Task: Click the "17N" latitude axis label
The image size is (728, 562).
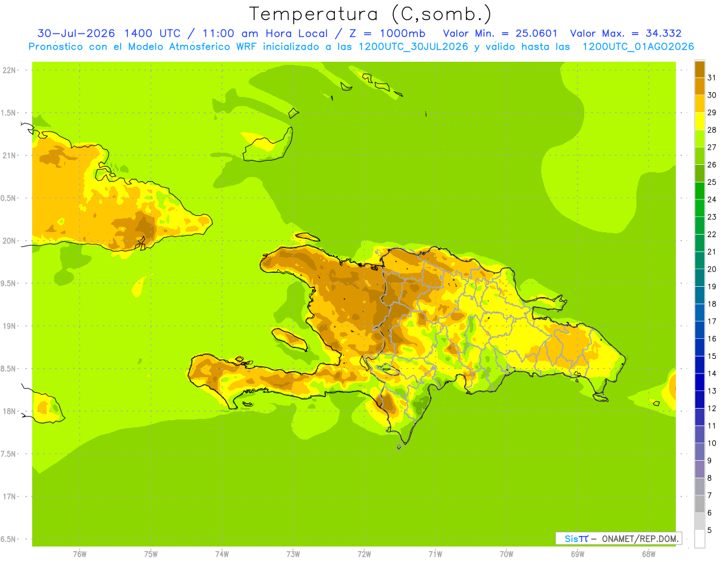Action: click(8, 497)
